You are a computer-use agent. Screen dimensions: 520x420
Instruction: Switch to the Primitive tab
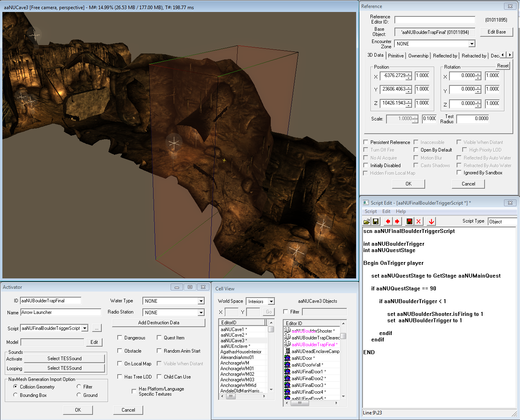point(396,56)
